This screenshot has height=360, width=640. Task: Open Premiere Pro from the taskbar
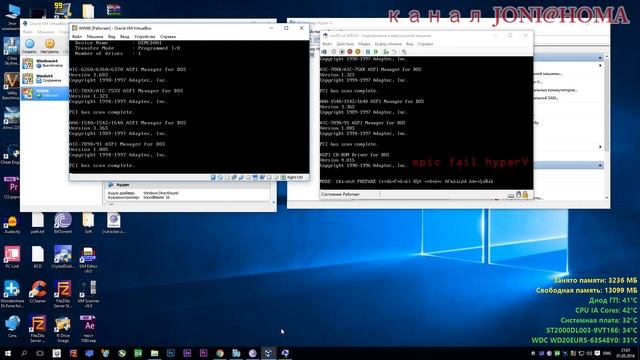pos(204,353)
